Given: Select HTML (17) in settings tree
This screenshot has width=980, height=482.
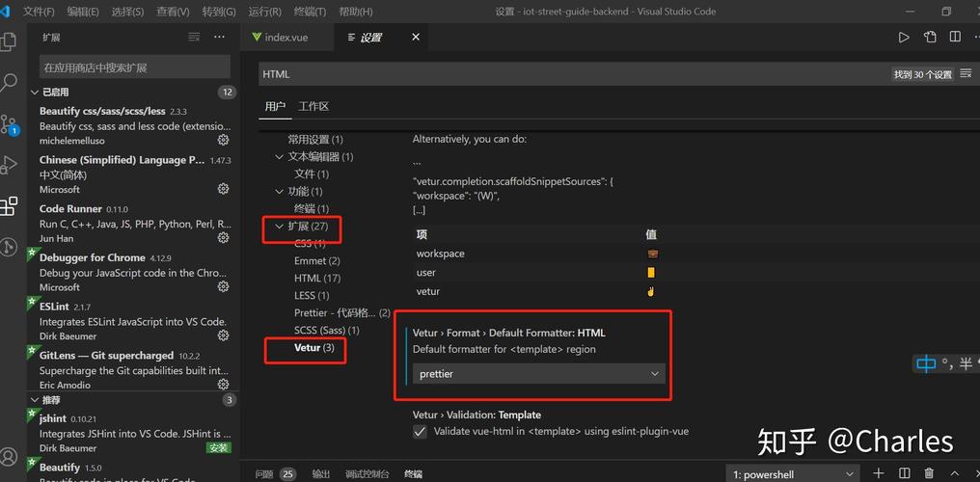Looking at the screenshot, I should tap(317, 279).
